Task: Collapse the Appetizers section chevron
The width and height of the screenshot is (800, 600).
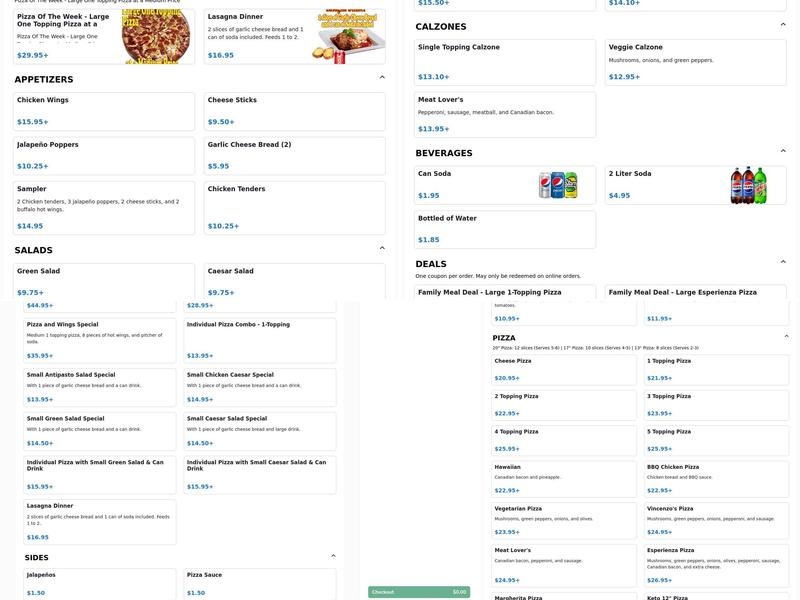Action: [382, 77]
